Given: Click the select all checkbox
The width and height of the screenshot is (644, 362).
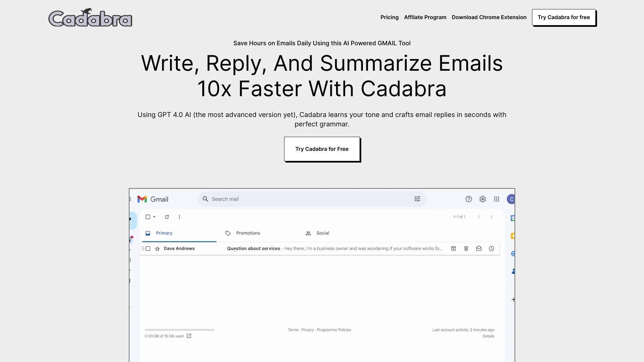Looking at the screenshot, I should (x=148, y=217).
